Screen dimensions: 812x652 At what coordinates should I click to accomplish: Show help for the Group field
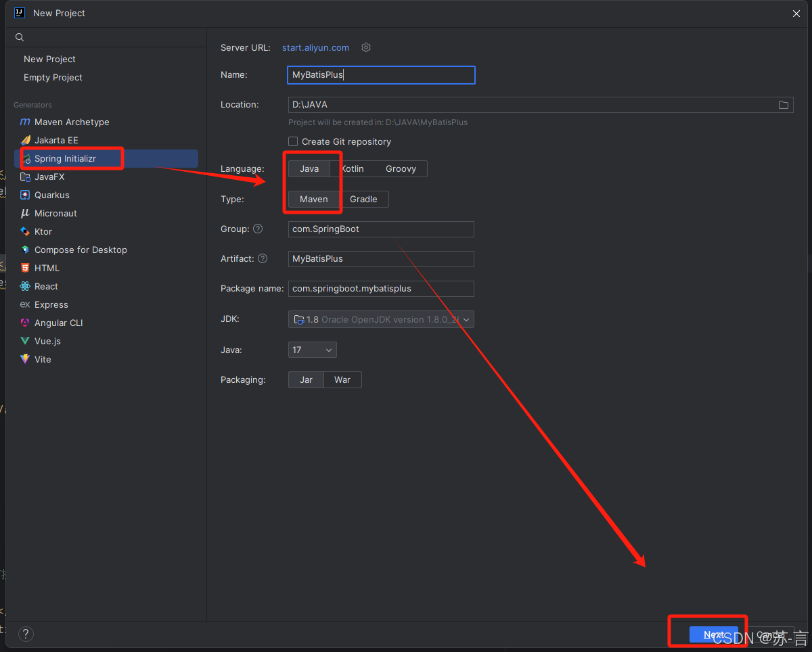click(x=258, y=229)
